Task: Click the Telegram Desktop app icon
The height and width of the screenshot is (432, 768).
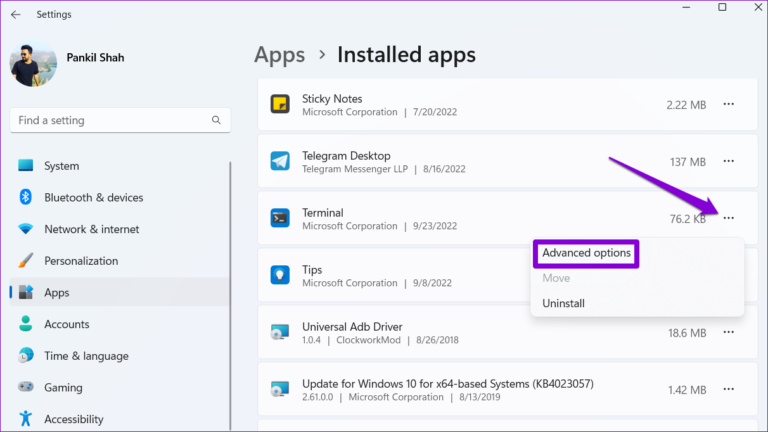Action: [281, 161]
